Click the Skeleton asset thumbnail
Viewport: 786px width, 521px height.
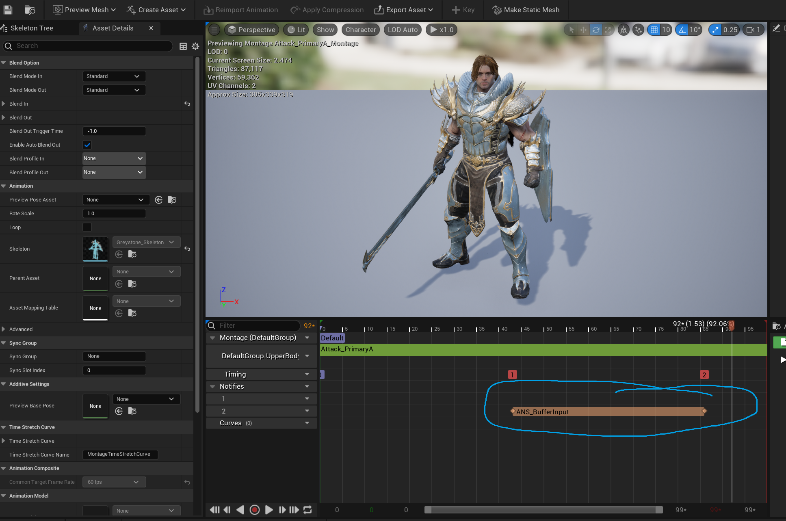pyautogui.click(x=95, y=249)
